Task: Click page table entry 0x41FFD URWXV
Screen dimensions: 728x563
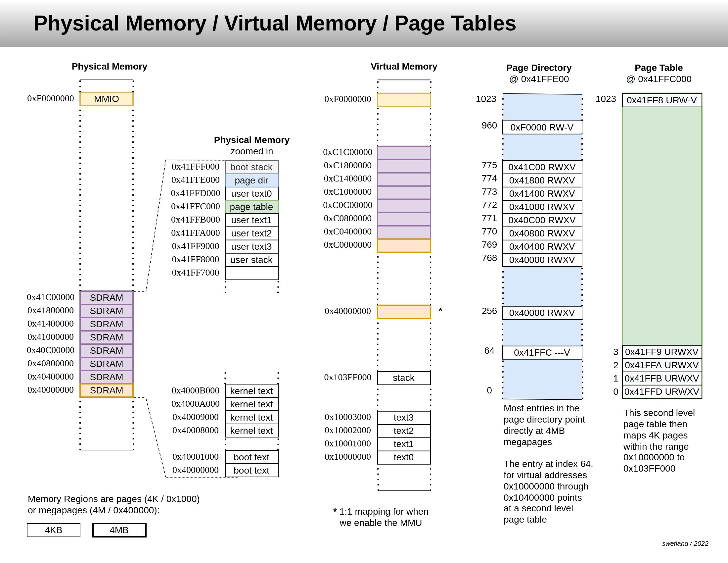Action: (662, 391)
